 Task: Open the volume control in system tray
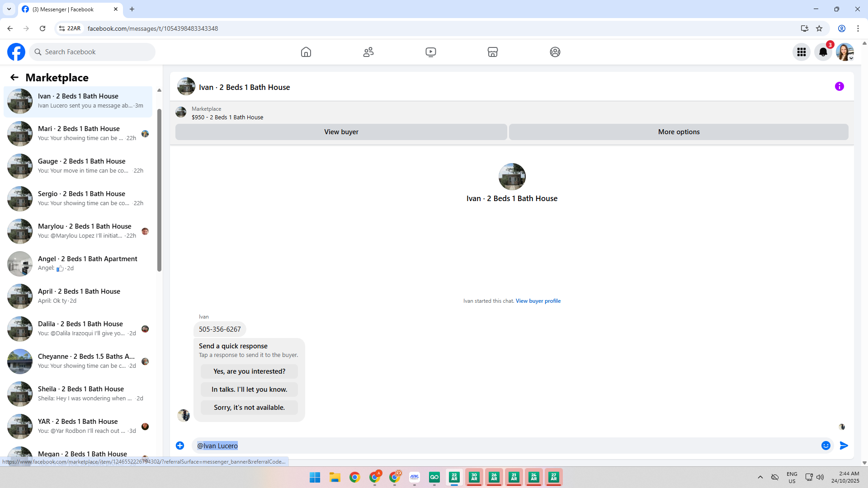coord(820,477)
